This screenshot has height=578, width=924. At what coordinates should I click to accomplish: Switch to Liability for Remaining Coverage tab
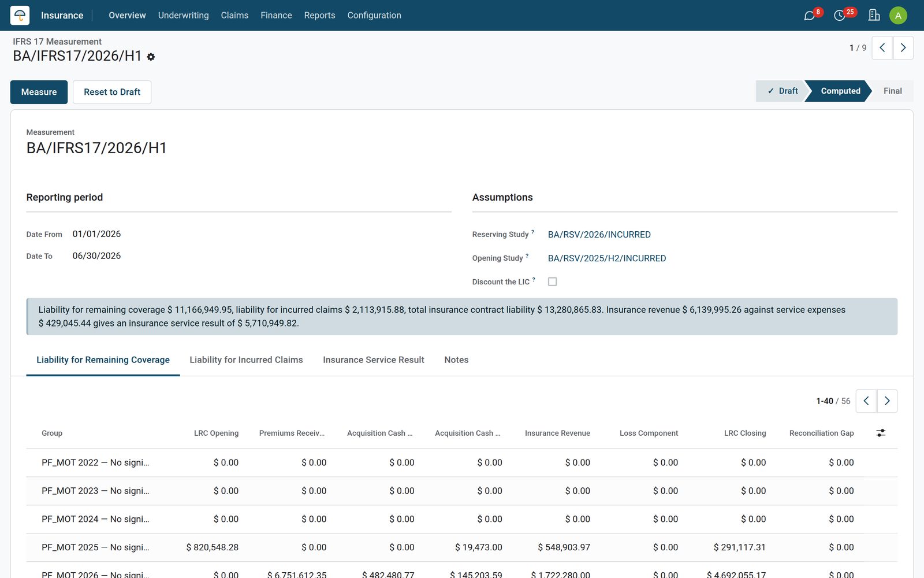(103, 360)
